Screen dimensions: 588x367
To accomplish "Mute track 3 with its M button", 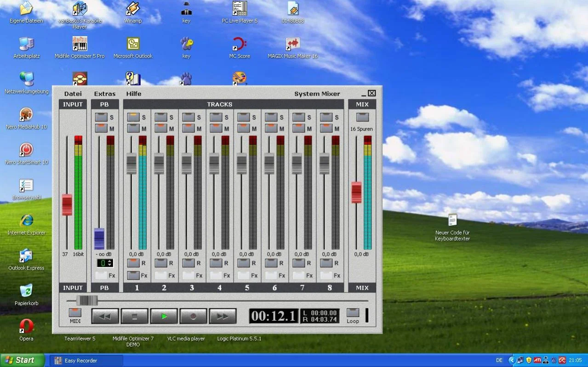I will [188, 128].
